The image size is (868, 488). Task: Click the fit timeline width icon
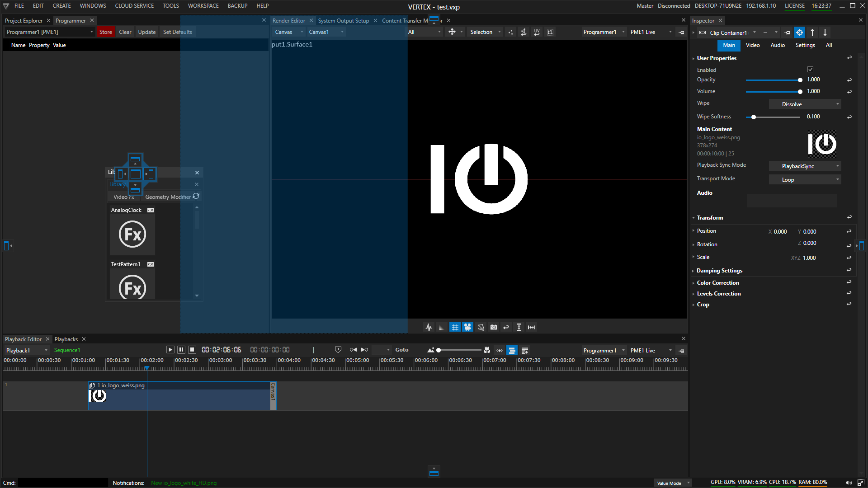(500, 351)
